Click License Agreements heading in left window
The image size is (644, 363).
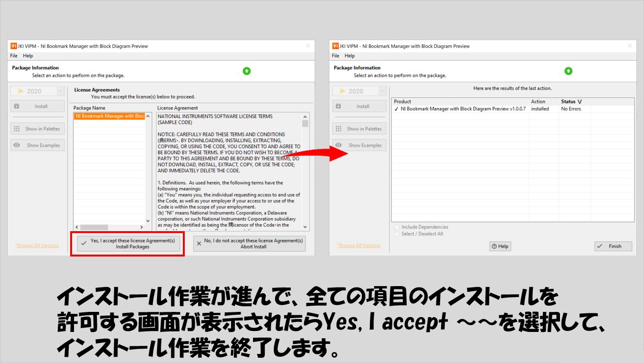(x=97, y=90)
